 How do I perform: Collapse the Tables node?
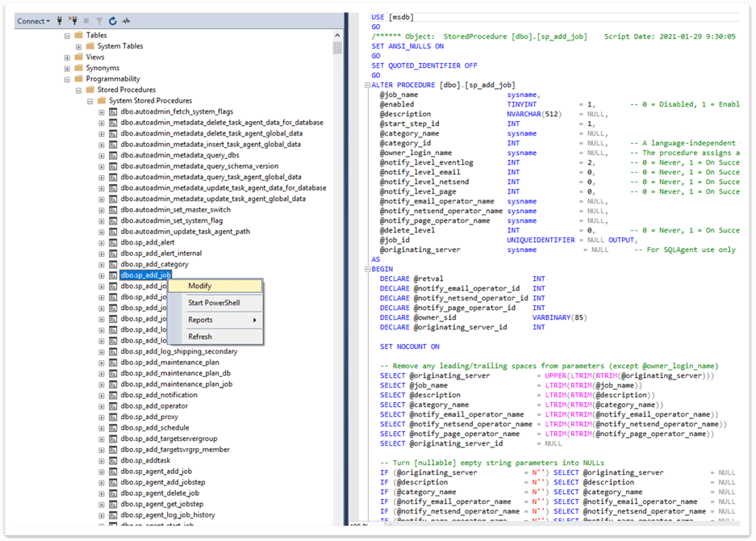[67, 36]
